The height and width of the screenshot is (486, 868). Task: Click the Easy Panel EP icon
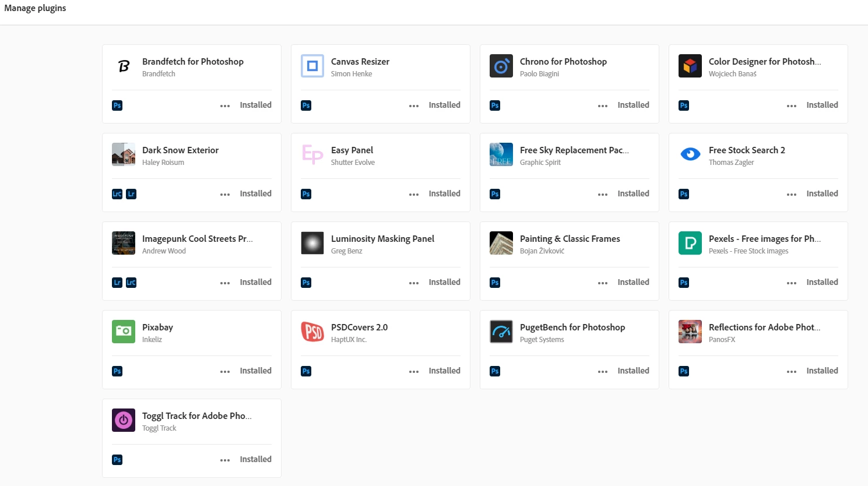pos(312,155)
